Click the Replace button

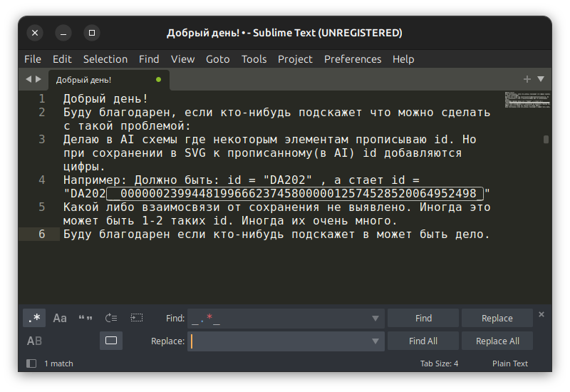point(497,318)
